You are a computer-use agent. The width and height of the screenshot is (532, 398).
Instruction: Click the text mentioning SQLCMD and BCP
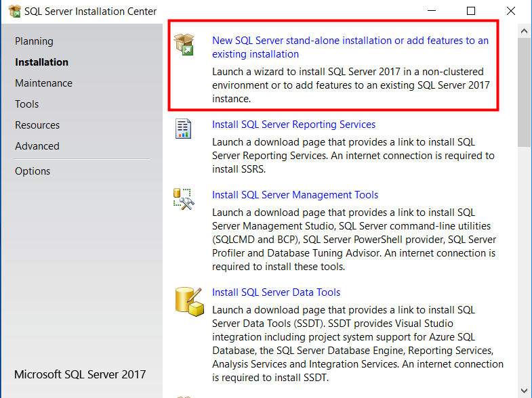tap(354, 240)
